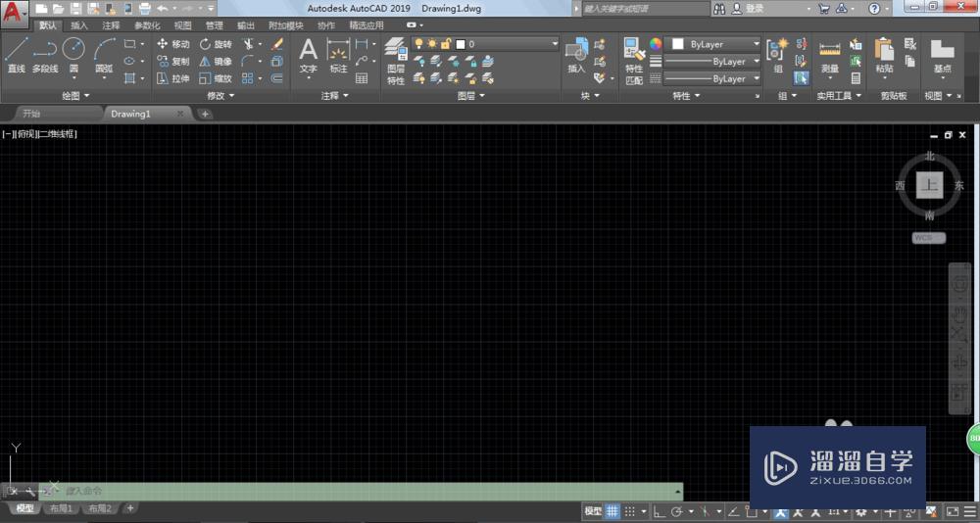Click the 登录 sign-in button
This screenshot has width=980, height=523.
click(x=748, y=9)
